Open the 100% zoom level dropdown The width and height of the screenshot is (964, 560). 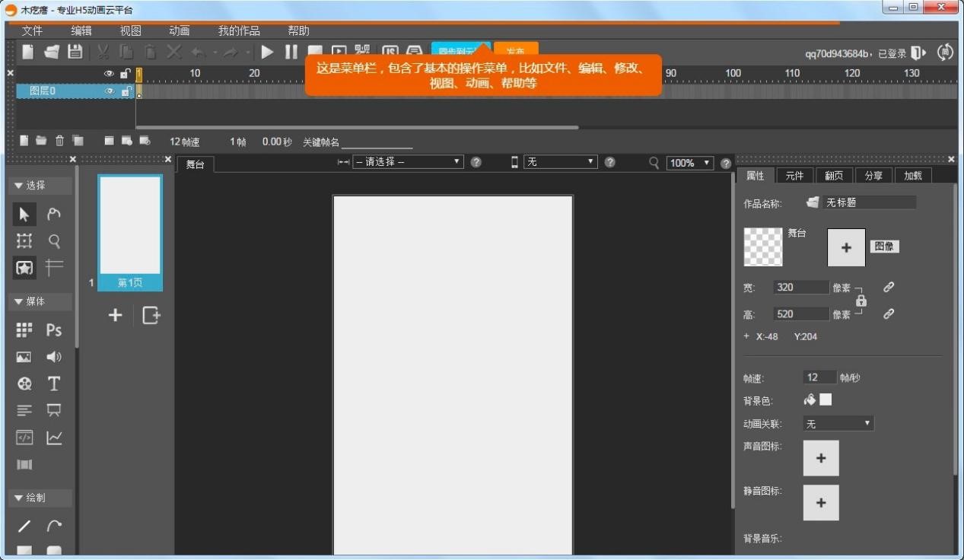690,163
